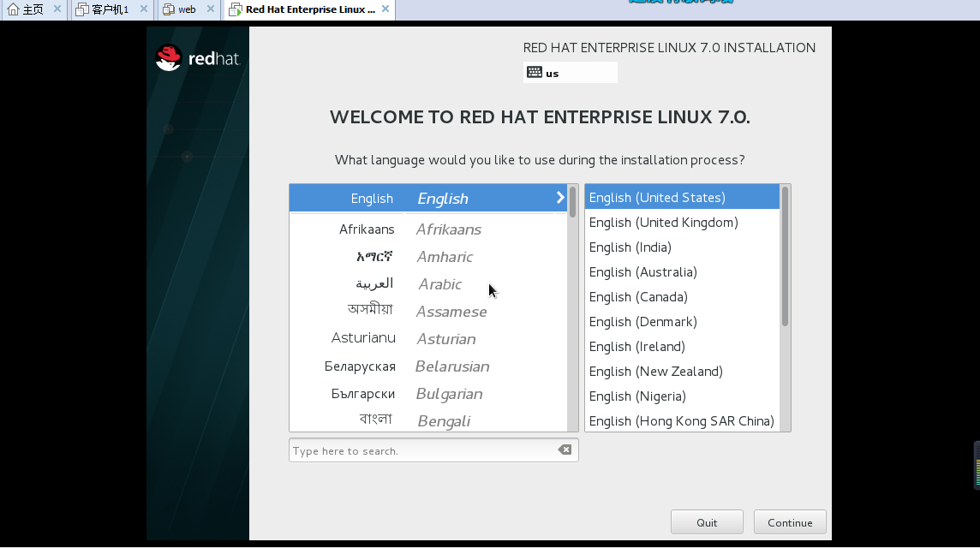
Task: Select Bengali language row
Action: pyautogui.click(x=428, y=420)
